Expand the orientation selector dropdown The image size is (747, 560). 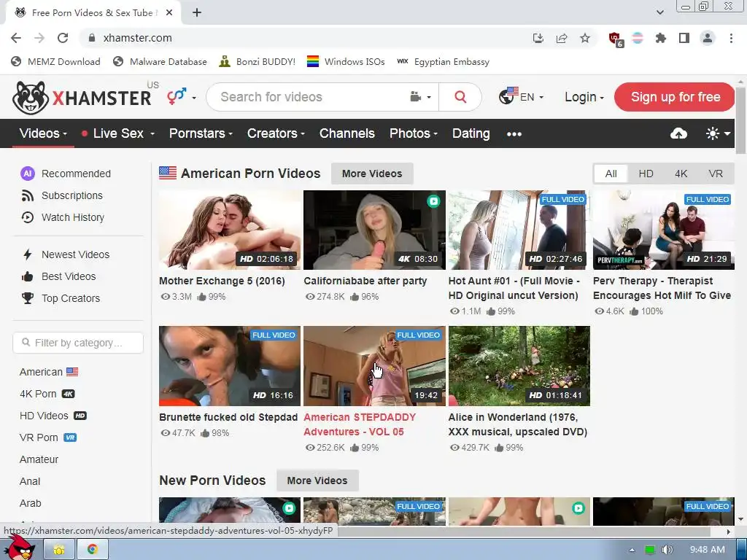[182, 97]
